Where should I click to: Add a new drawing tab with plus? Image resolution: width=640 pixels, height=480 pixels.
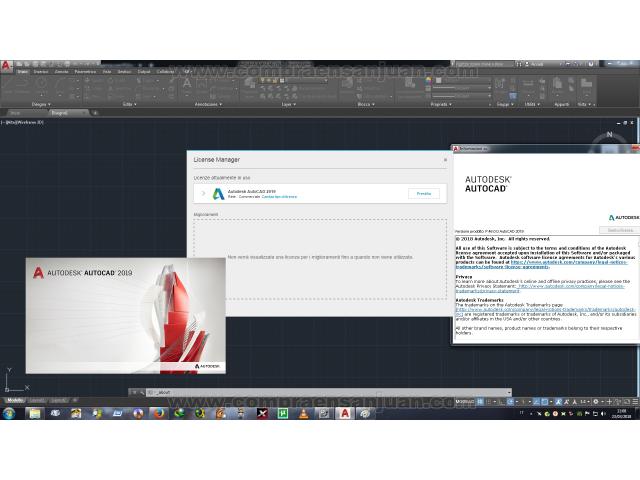(95, 113)
